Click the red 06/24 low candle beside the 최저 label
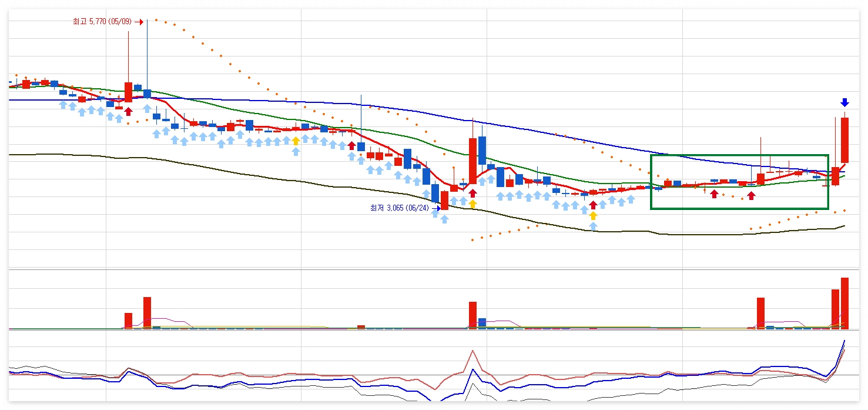Screen dimensions: 868x410 tap(444, 200)
